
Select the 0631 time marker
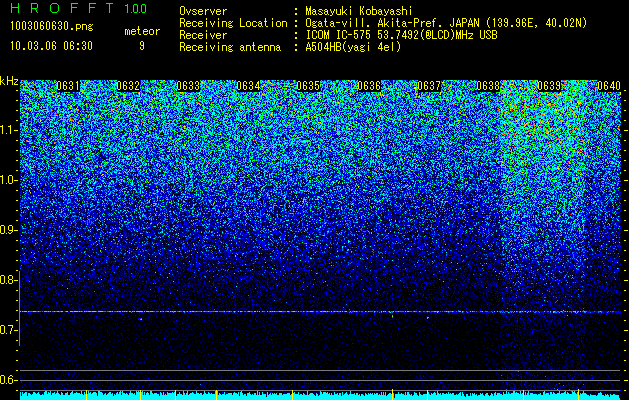click(68, 86)
